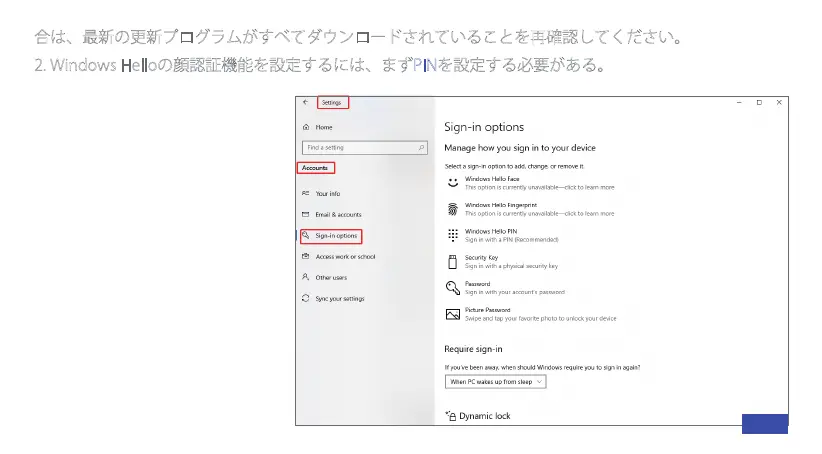The height and width of the screenshot is (454, 822).
Task: Click the Access work or school briefcase icon
Action: pyautogui.click(x=306, y=256)
